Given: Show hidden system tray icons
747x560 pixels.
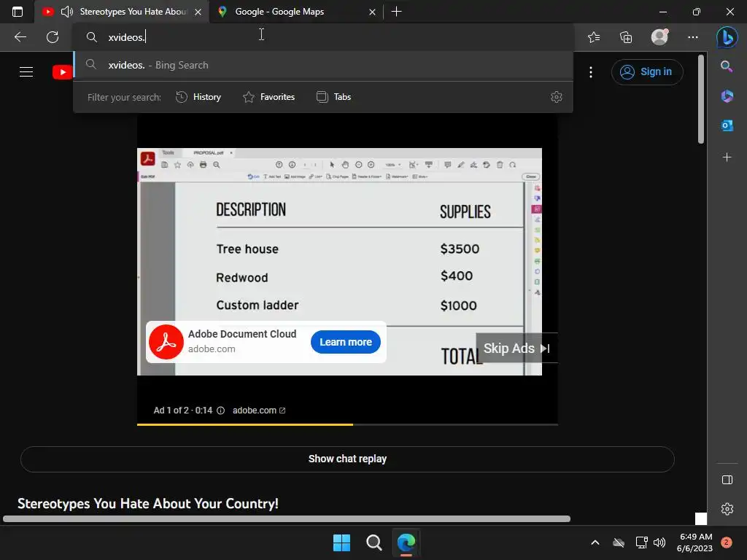Looking at the screenshot, I should coord(595,542).
